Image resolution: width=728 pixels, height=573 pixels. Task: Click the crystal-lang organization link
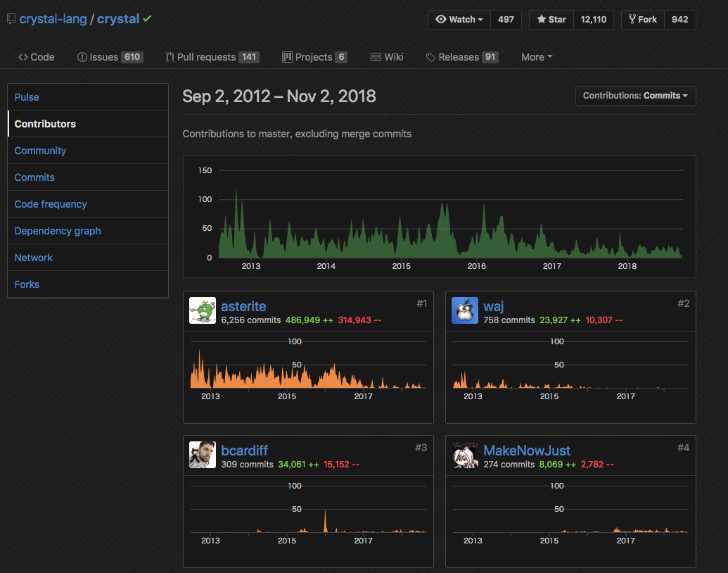tap(53, 19)
